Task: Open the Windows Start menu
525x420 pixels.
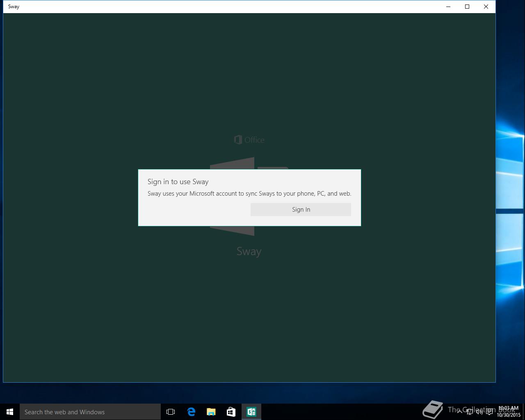Action: 10,412
